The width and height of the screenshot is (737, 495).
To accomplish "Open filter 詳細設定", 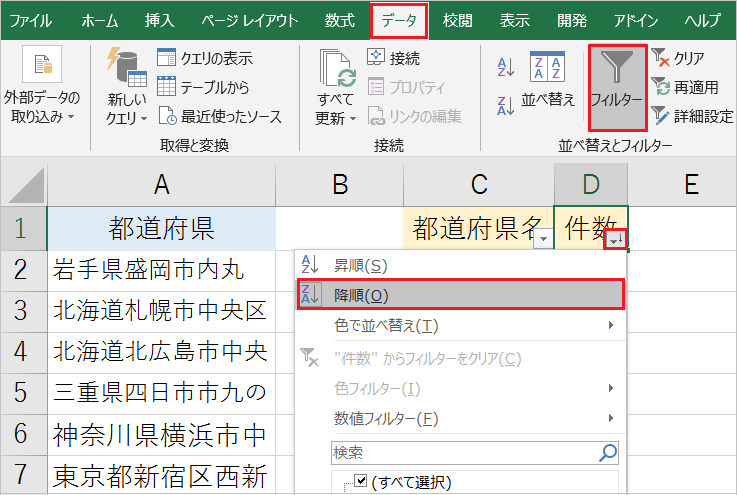I will pos(693,116).
